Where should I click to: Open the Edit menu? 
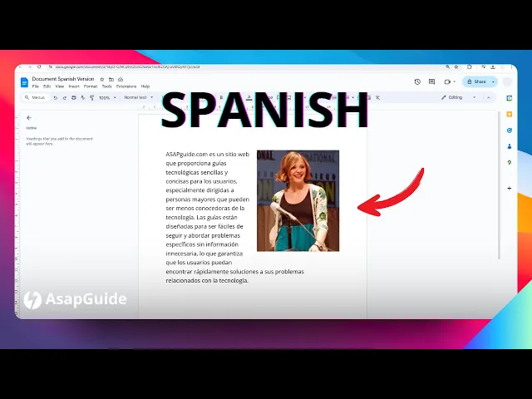pos(47,86)
